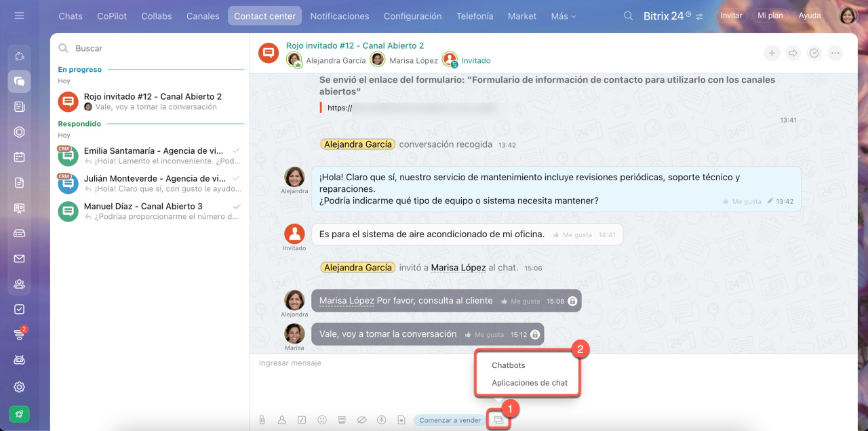Open the Telefonía tab
The image size is (868, 431).
pyautogui.click(x=475, y=16)
